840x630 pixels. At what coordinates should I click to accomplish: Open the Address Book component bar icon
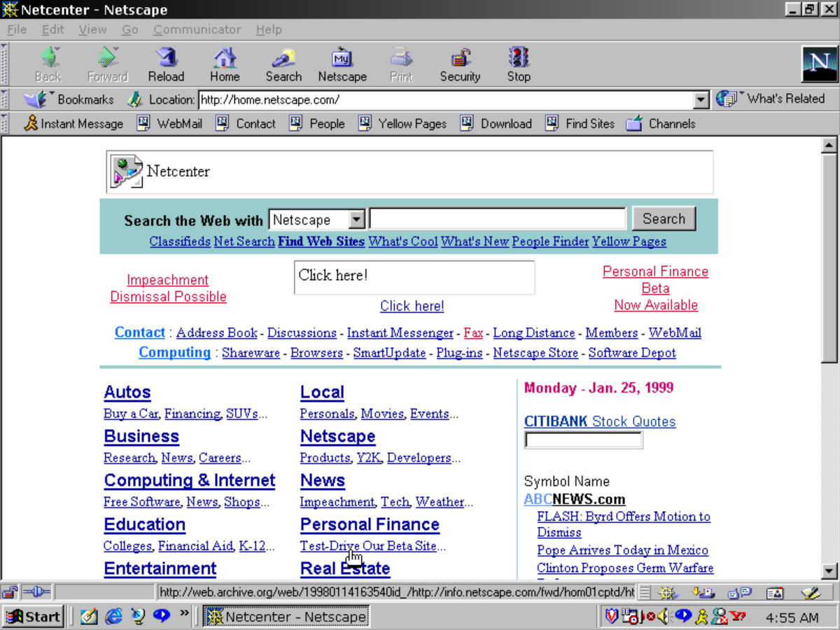[773, 593]
